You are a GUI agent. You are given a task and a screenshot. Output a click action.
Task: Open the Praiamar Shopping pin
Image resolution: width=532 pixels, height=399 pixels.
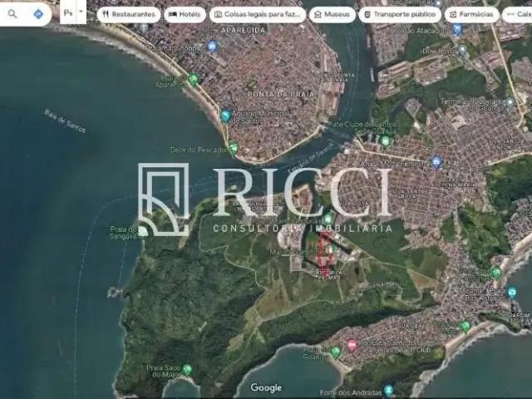[x=213, y=47]
